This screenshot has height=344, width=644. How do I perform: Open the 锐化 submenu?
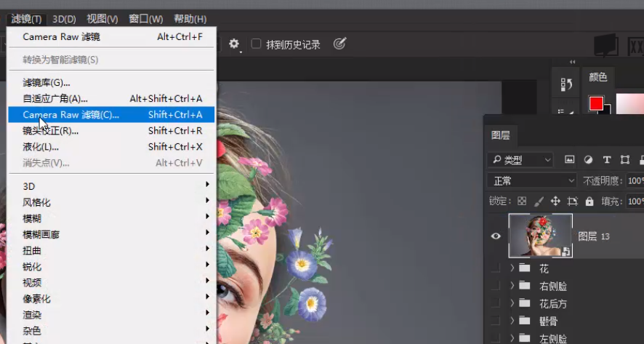tap(111, 266)
